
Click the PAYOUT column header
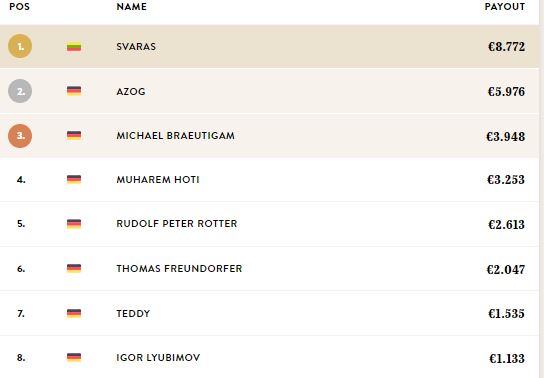click(504, 7)
